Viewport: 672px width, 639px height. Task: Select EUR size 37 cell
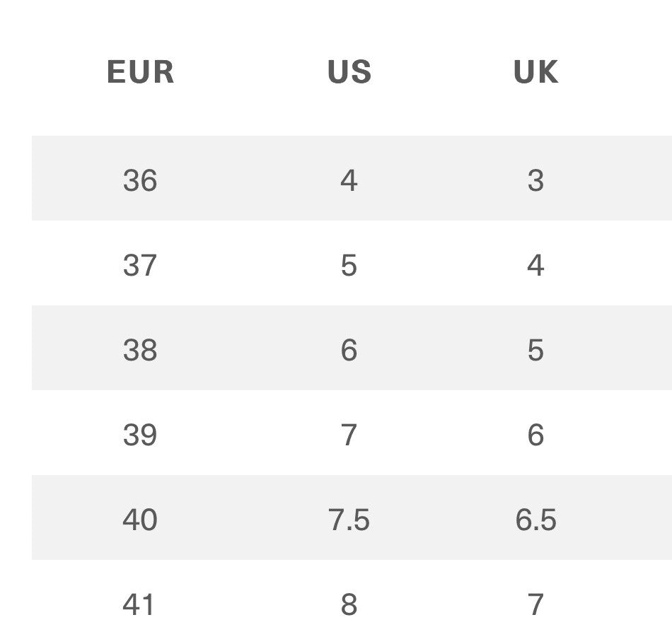pyautogui.click(x=139, y=265)
